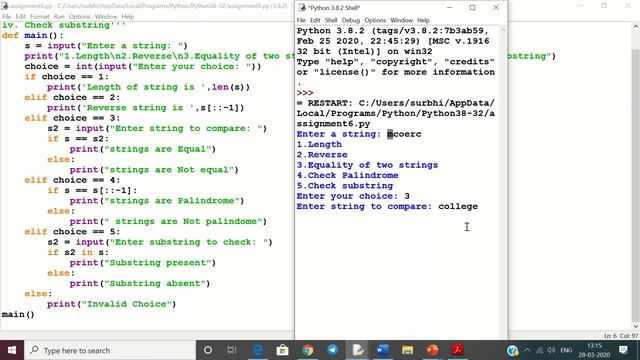
Task: Open Options menu in editor window
Action: tap(79, 16)
